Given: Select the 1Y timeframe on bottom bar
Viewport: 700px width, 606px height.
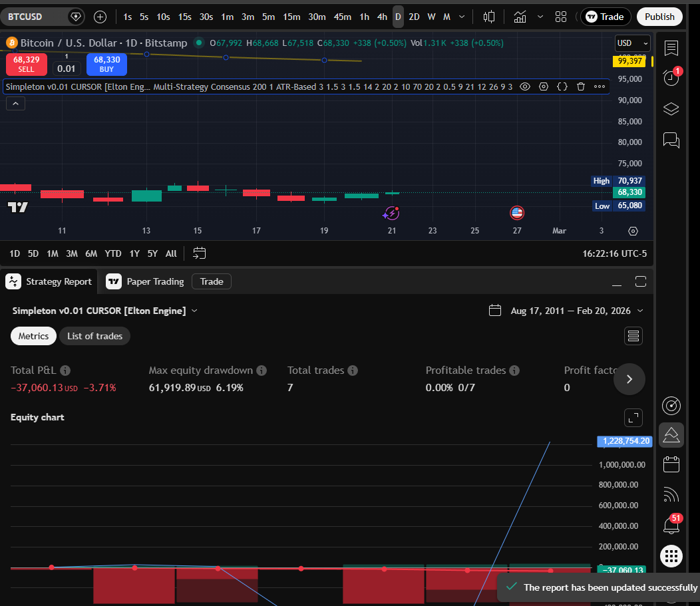Looking at the screenshot, I should 134,253.
